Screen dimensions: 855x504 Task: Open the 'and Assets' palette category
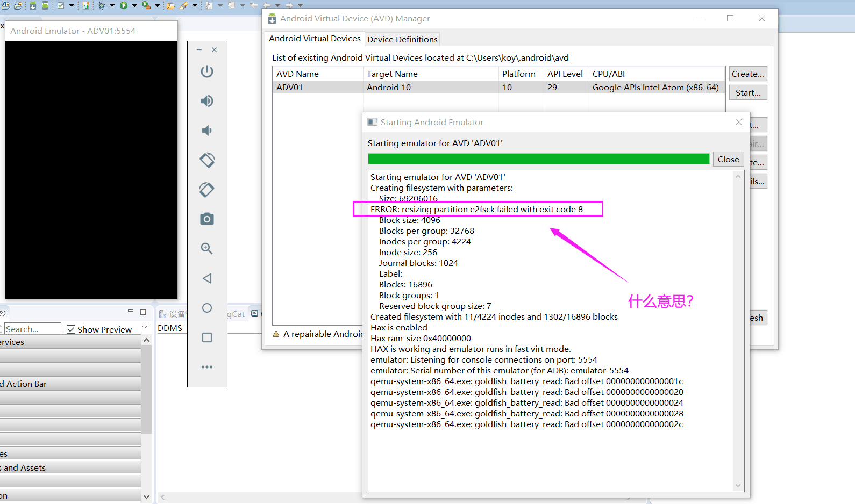[70, 467]
